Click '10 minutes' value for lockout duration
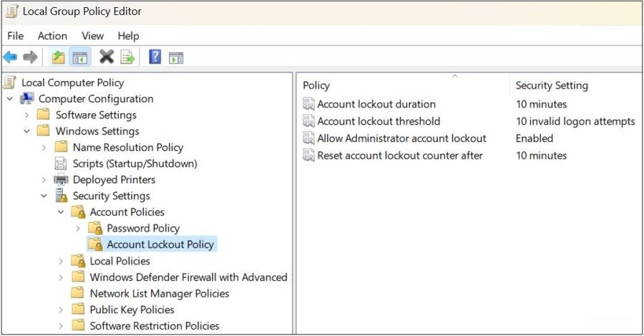The image size is (644, 336). 542,104
